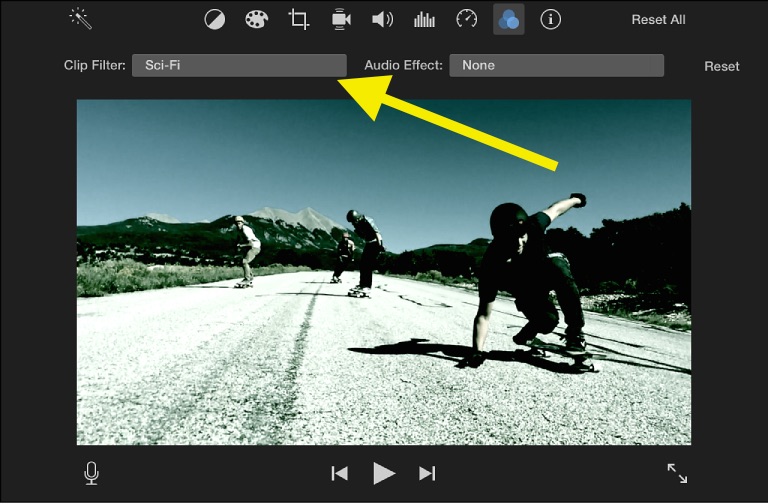Screen dimensions: 768x504
Task: Open the color balance adjustment
Action: pos(215,20)
